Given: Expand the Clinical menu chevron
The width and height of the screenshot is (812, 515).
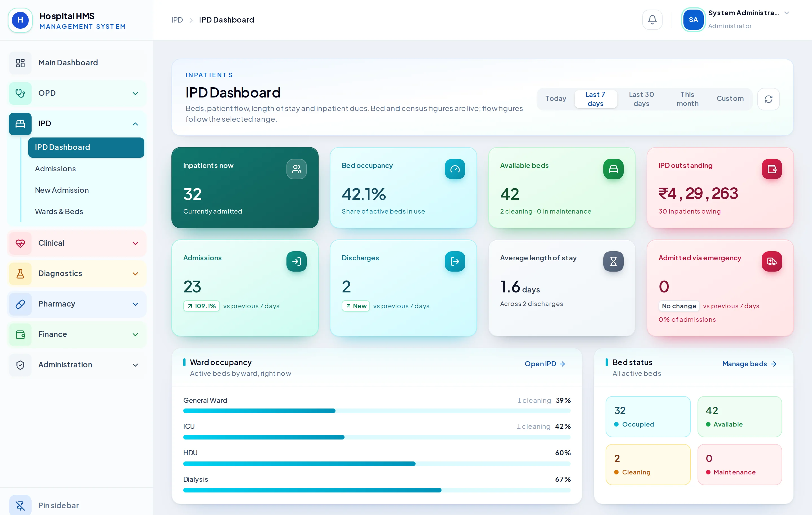Looking at the screenshot, I should pyautogui.click(x=135, y=243).
